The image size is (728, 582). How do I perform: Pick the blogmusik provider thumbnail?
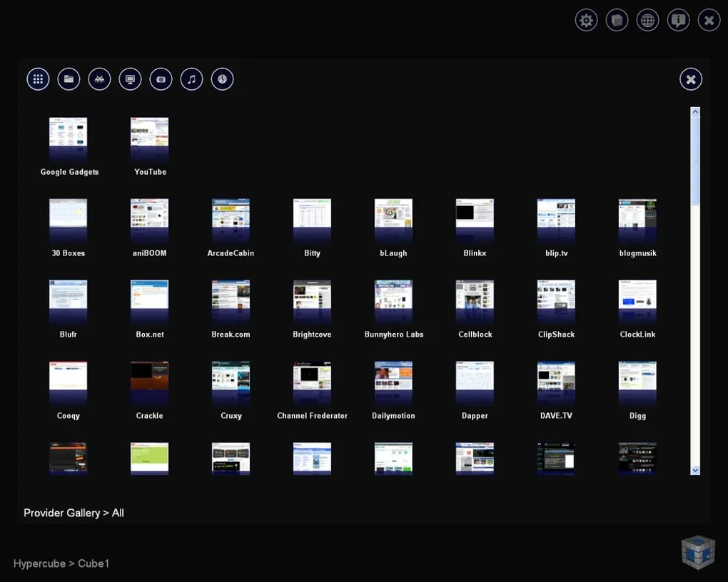(637, 220)
